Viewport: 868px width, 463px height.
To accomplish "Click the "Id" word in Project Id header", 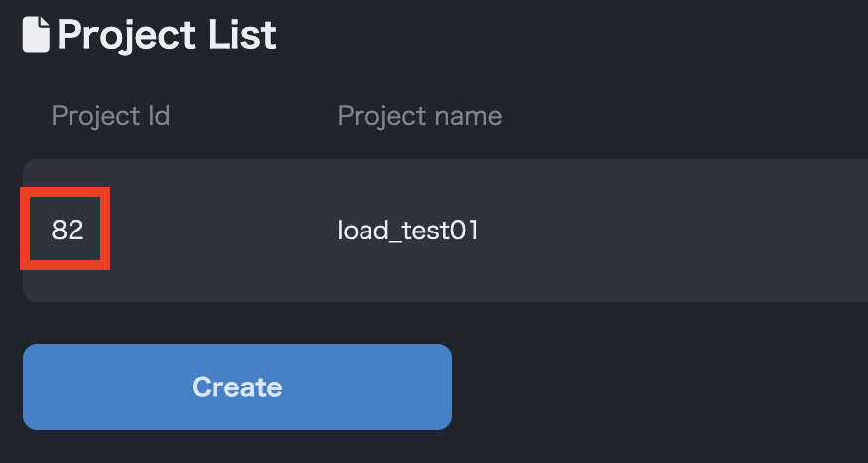I will point(156,116).
